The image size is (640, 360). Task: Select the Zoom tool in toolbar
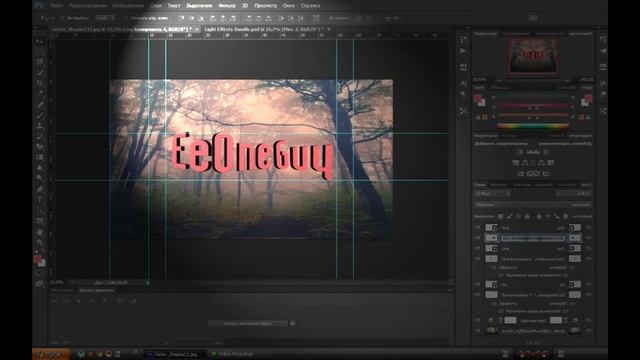(40, 242)
